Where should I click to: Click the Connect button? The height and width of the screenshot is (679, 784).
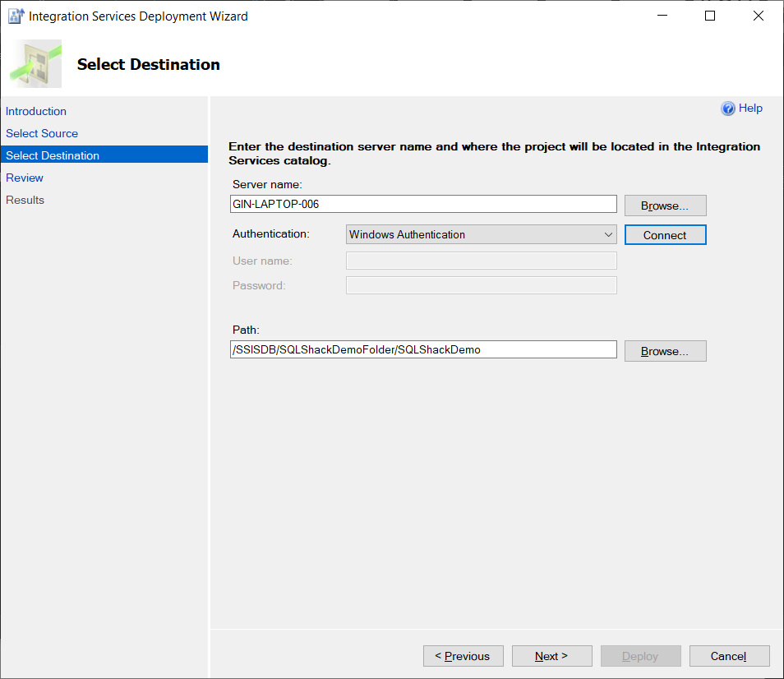point(665,235)
